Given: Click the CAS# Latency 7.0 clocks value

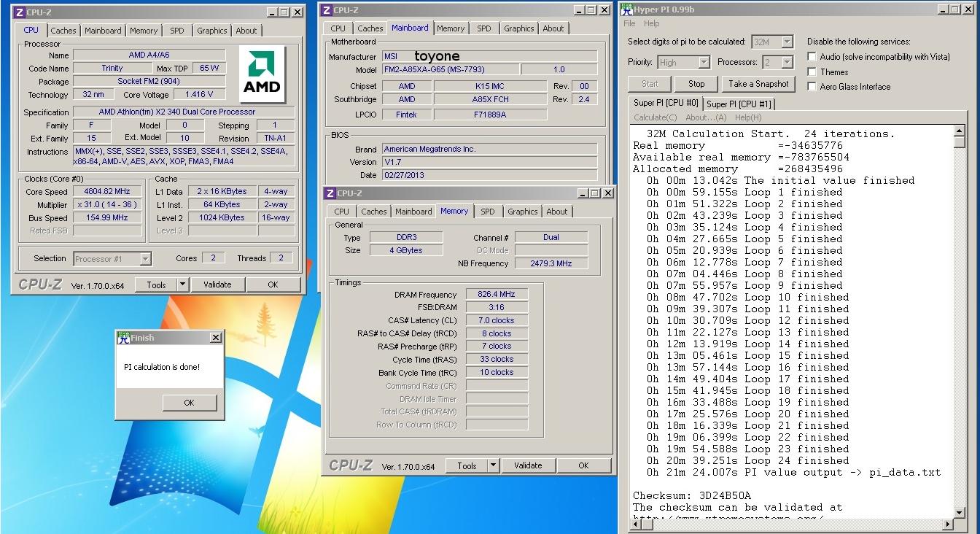Looking at the screenshot, I should coord(497,320).
